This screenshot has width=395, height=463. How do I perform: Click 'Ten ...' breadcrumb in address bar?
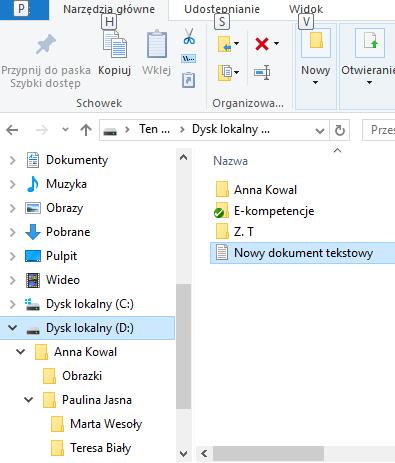click(154, 129)
